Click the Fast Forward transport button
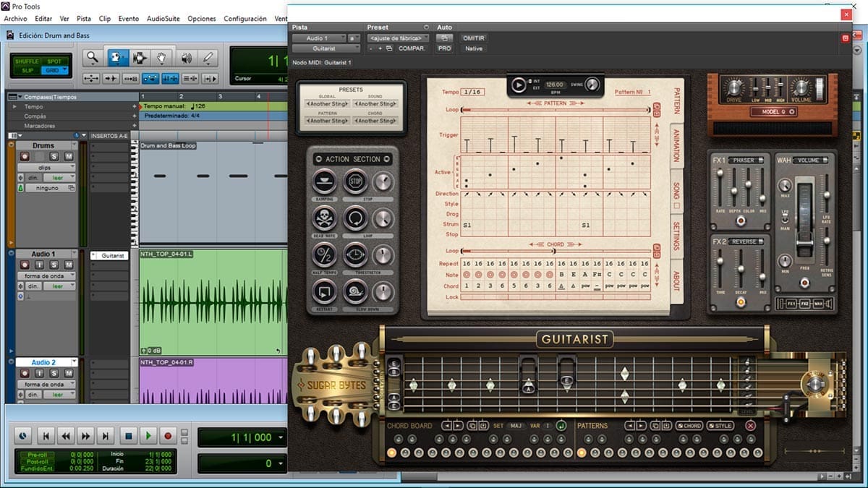 point(86,436)
